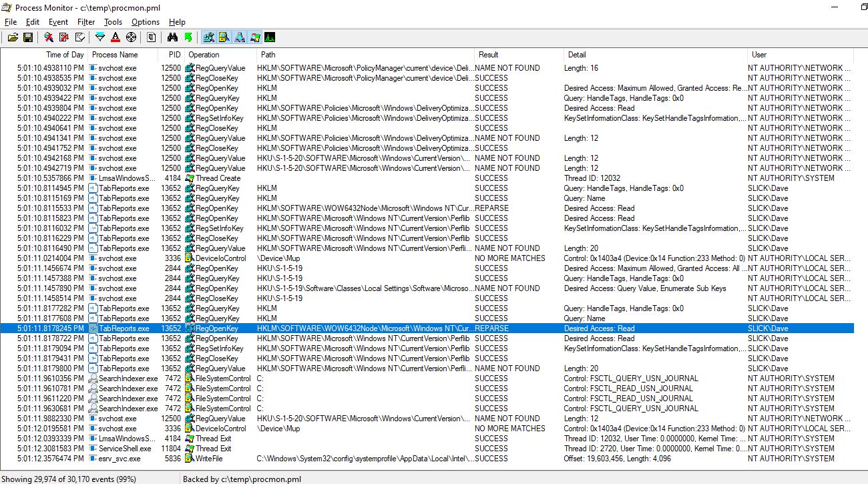Open the Tools menu

113,22
